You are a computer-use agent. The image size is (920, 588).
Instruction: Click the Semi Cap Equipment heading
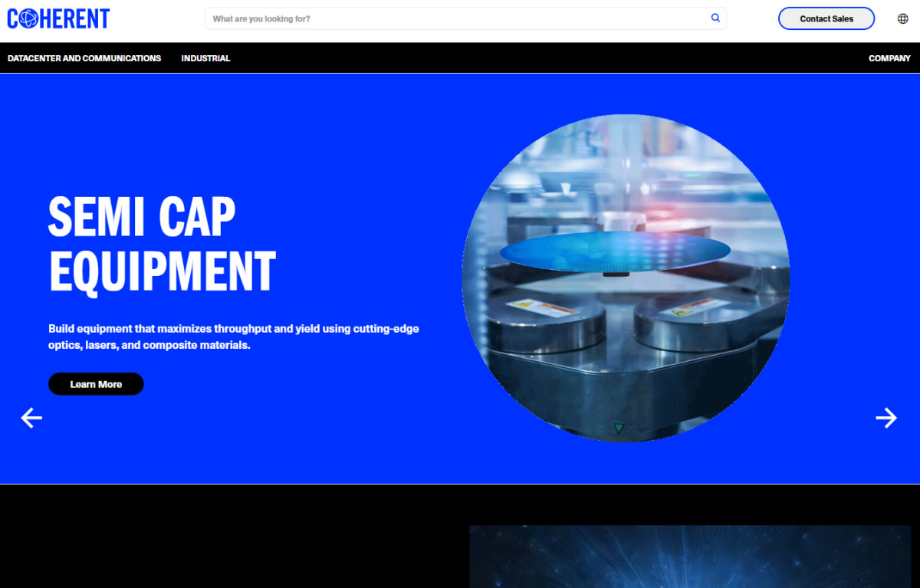162,244
